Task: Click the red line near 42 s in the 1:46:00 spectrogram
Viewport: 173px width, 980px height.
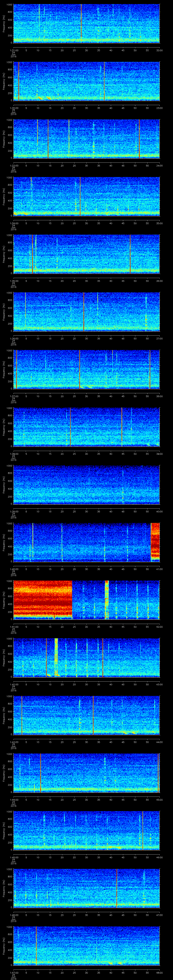Action: coord(117,888)
